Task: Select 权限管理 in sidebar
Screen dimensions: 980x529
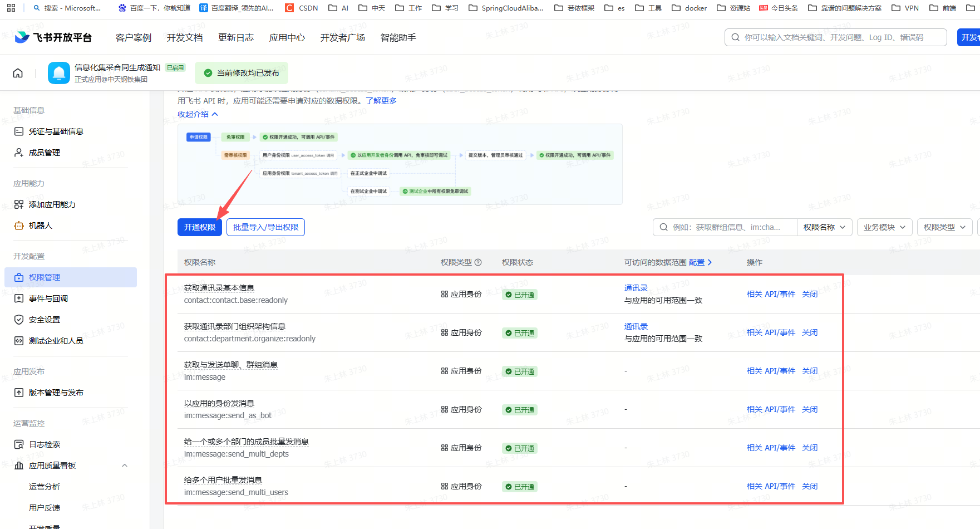Action: (x=71, y=277)
